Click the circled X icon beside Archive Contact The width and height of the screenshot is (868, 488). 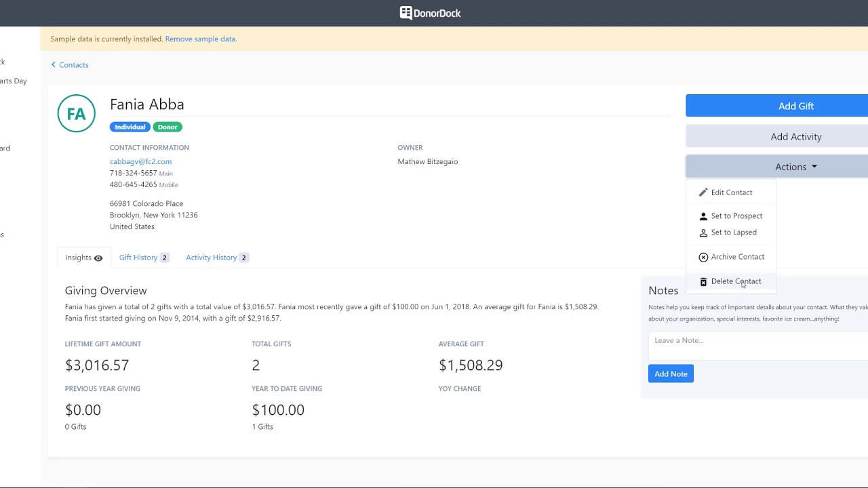703,257
